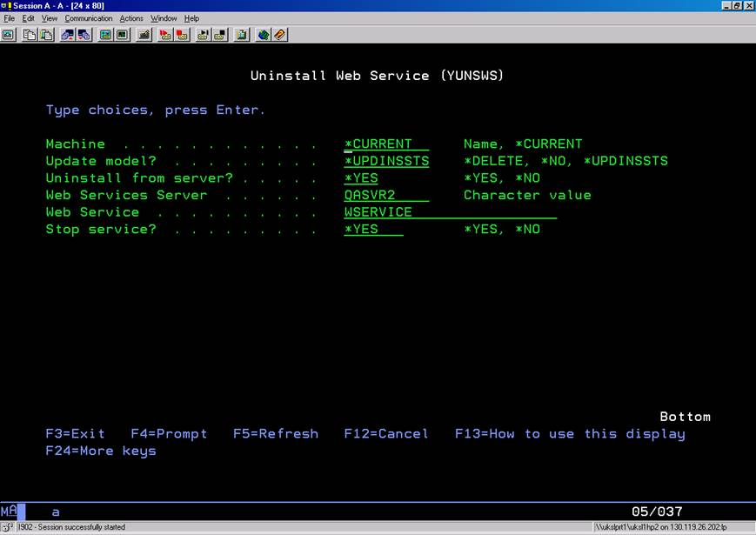Click F3=Exit function key text

(x=75, y=434)
